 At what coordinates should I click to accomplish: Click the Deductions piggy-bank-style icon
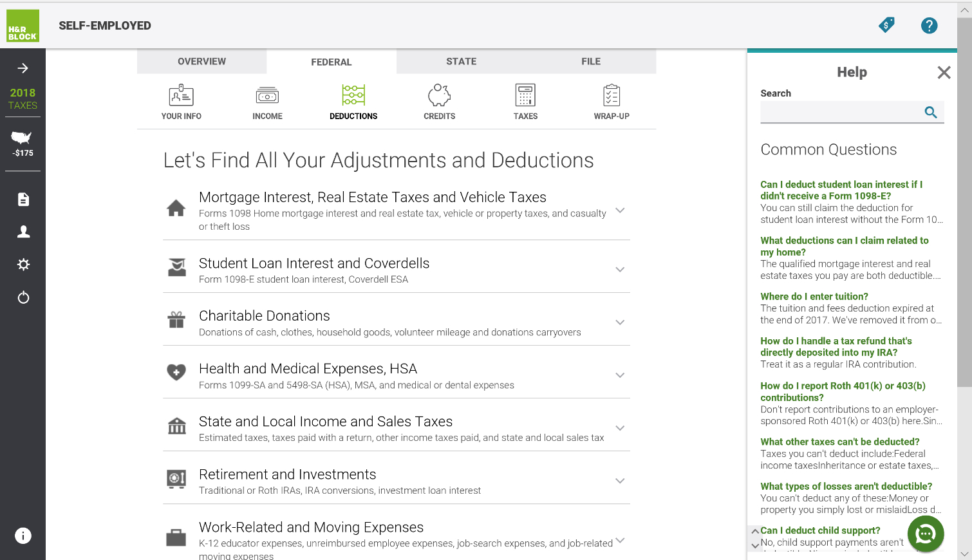353,95
